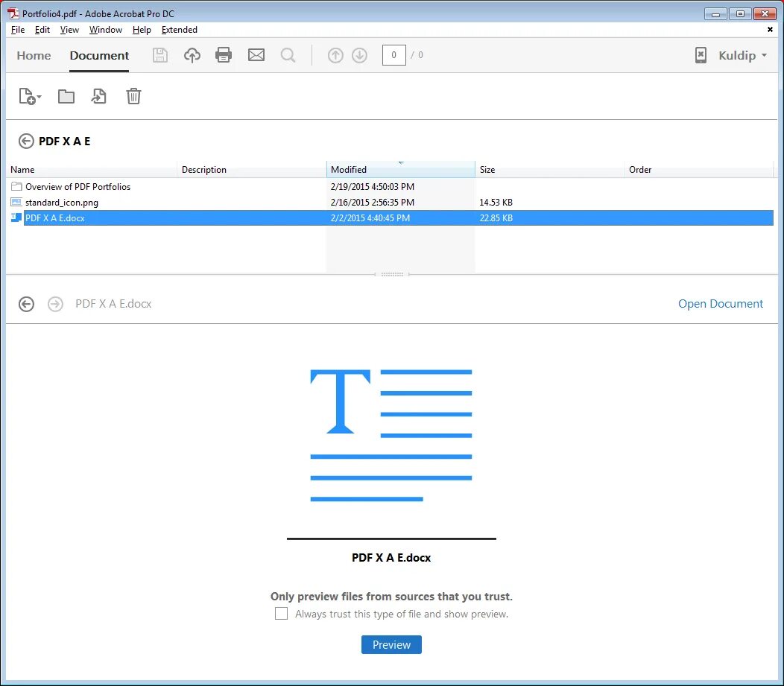Sort files by Order column
The image size is (784, 686).
pyautogui.click(x=698, y=169)
